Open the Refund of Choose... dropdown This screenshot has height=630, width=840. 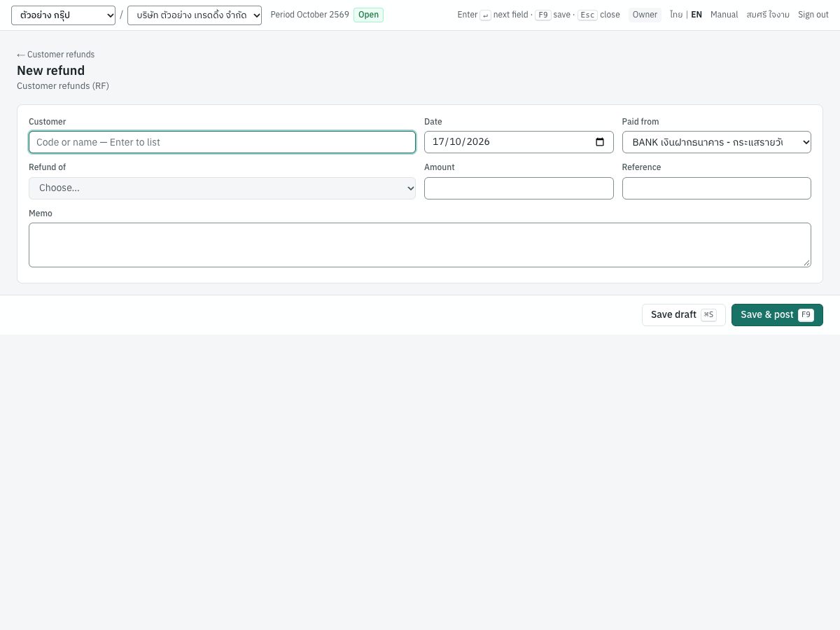point(222,188)
